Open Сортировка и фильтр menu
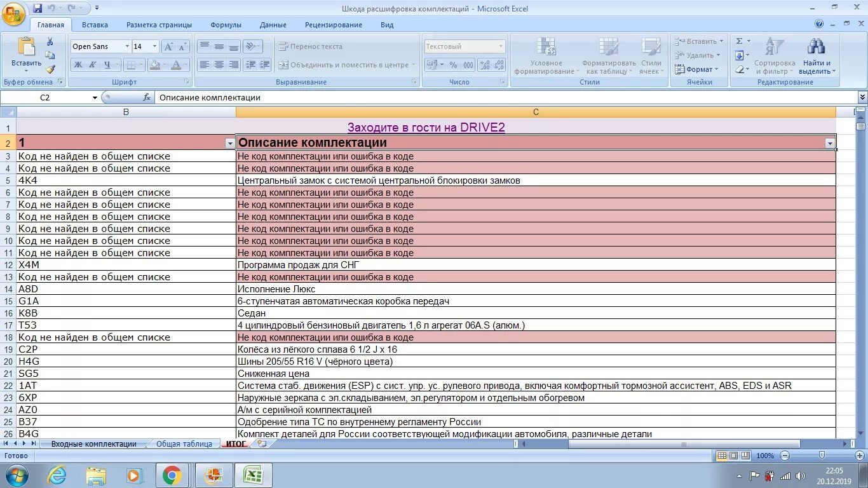This screenshot has height=488, width=868. coord(775,56)
